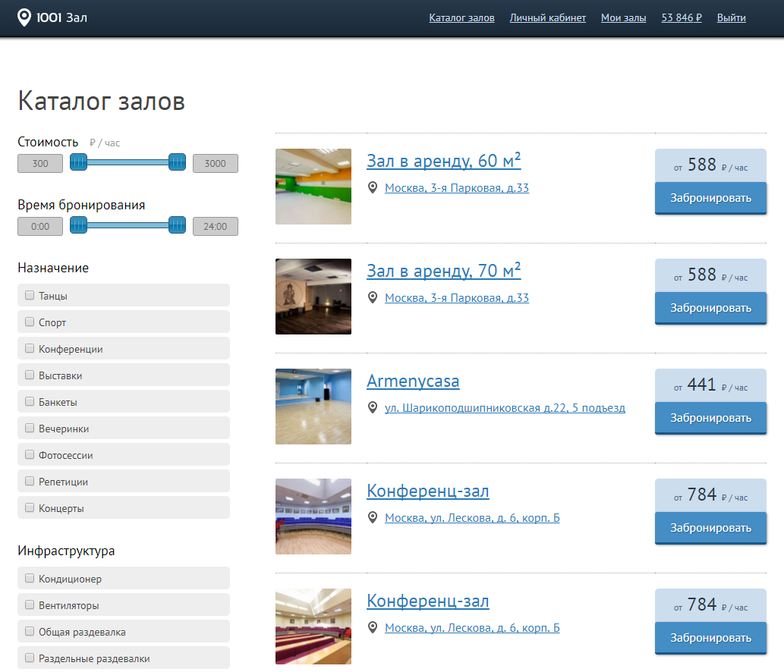The image size is (784, 672).
Task: Book the 60 м² hall with Забронировать
Action: 710,199
